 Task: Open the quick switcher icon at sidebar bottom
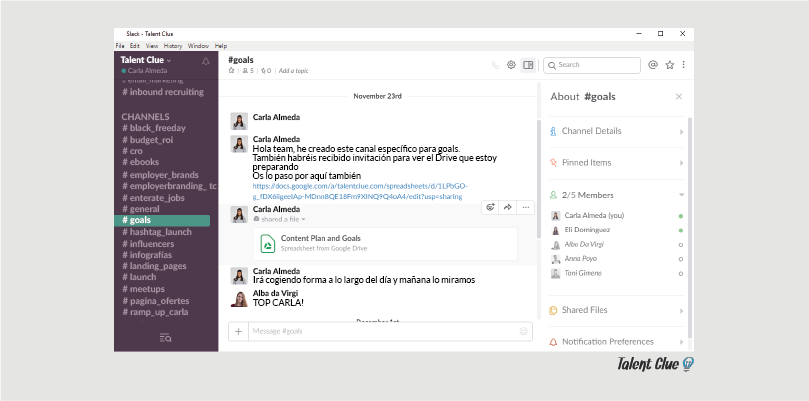(x=165, y=338)
